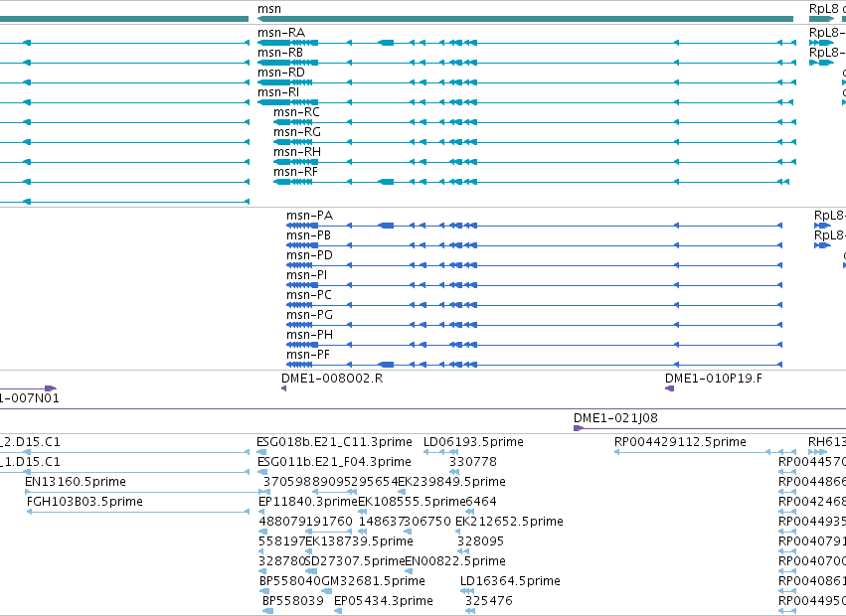
Task: Click the 325476 EST label
Action: 489,601
